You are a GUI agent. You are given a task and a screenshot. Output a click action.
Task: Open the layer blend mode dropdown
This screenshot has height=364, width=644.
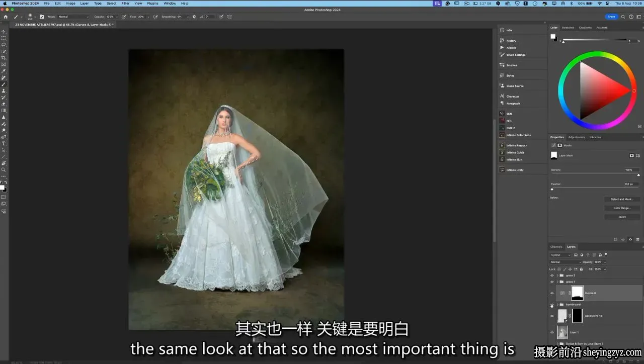tap(566, 262)
